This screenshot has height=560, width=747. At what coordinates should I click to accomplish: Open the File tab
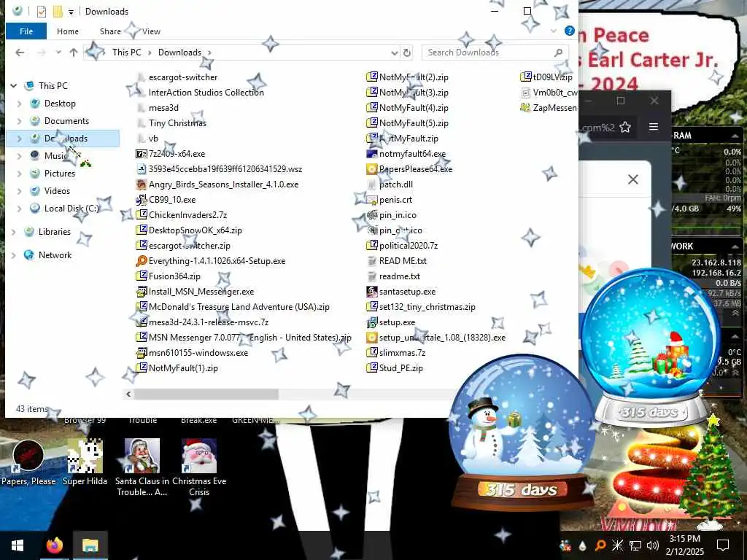point(26,31)
